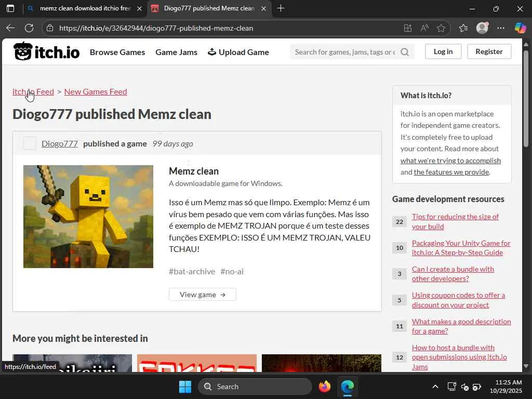The width and height of the screenshot is (532, 399).
Task: Click the battery tray icon
Action: [477, 387]
